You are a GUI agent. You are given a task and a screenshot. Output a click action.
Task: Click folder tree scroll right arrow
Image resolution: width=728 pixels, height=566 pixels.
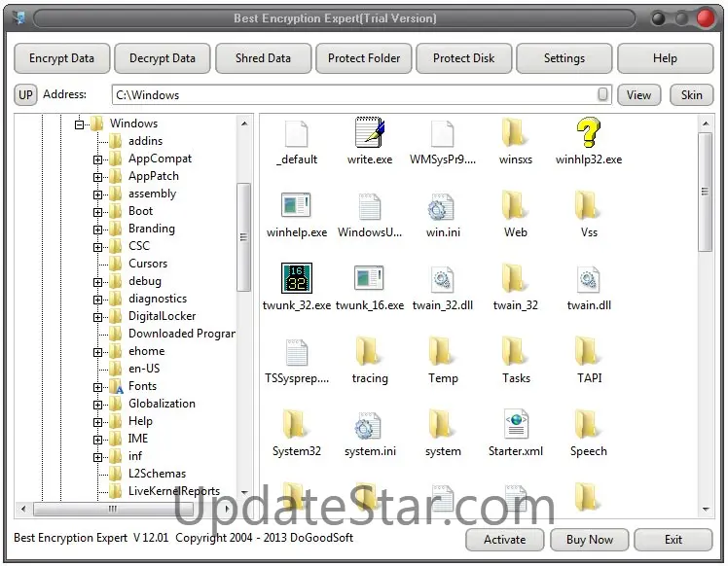click(x=227, y=509)
